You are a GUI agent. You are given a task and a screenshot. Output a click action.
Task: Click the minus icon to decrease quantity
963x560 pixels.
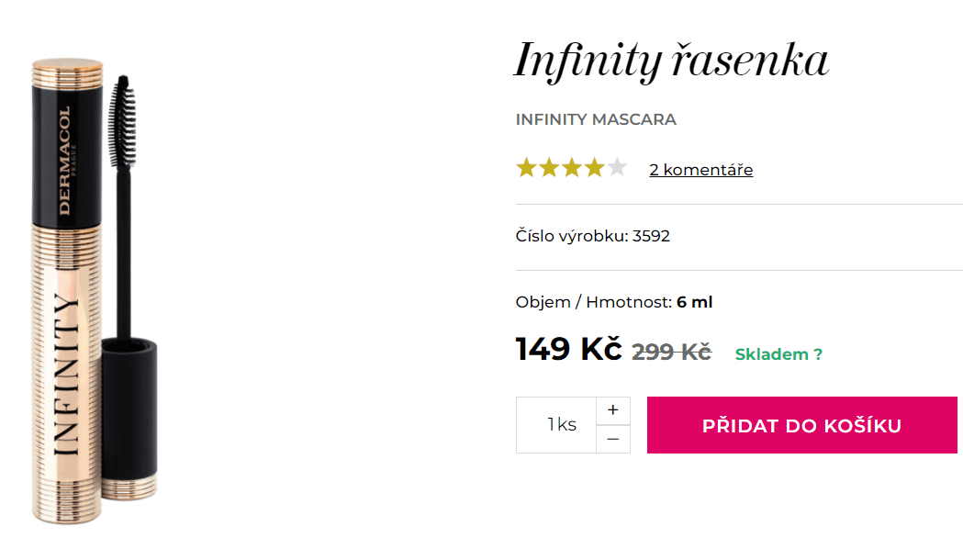[x=612, y=438]
